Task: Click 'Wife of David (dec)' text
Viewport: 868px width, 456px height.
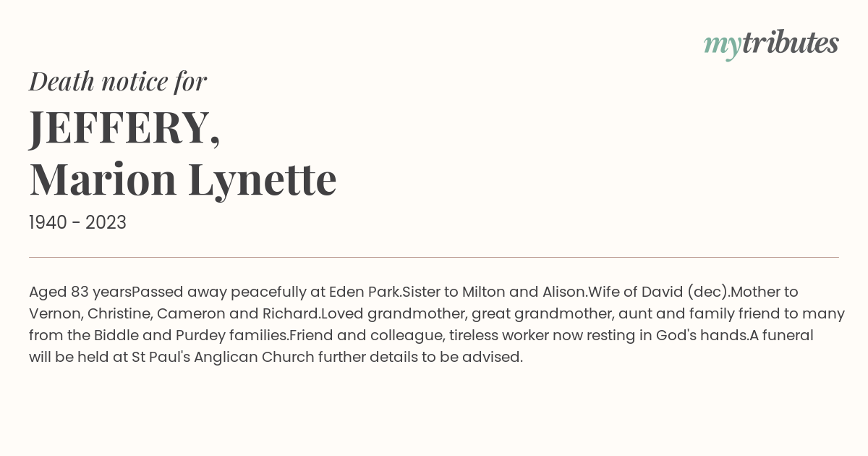Action: (x=658, y=292)
